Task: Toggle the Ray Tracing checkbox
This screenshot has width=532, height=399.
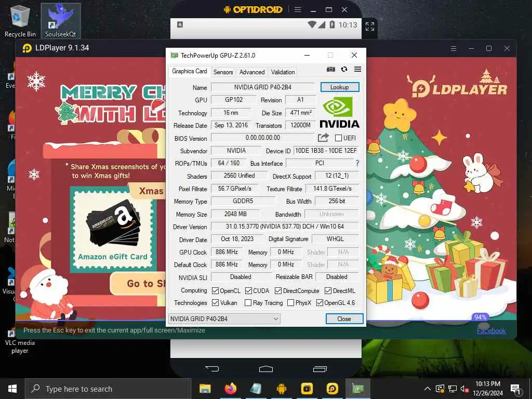Action: click(x=248, y=303)
